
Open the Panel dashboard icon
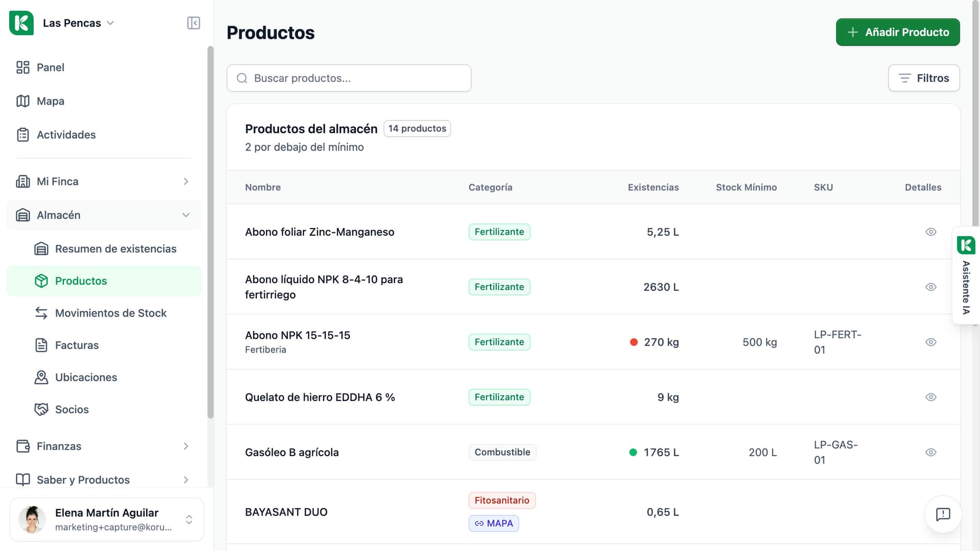point(23,67)
